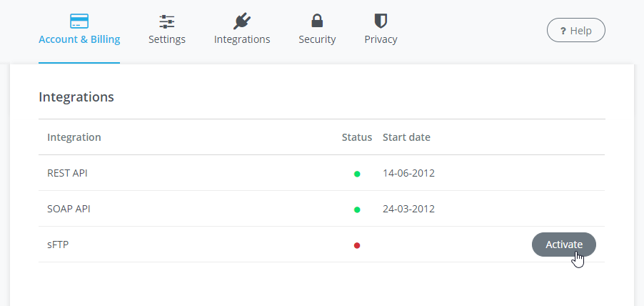Screen dimensions: 644x306
Task: Click the Status column header
Action: [x=356, y=137]
